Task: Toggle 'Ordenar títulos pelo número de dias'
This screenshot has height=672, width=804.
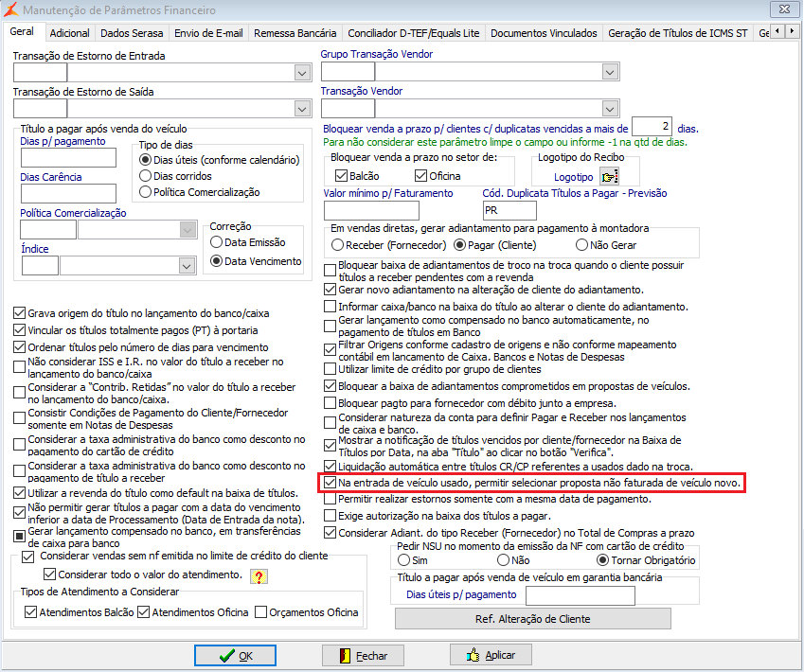Action: pyautogui.click(x=19, y=347)
